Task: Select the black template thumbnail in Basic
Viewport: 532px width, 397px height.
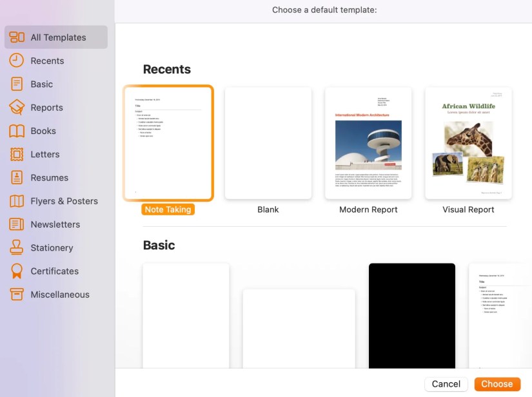Action: pos(412,316)
